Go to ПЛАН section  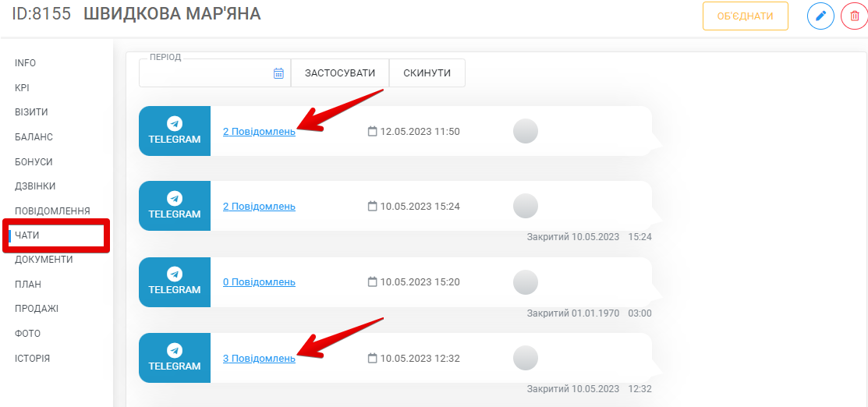(x=27, y=285)
